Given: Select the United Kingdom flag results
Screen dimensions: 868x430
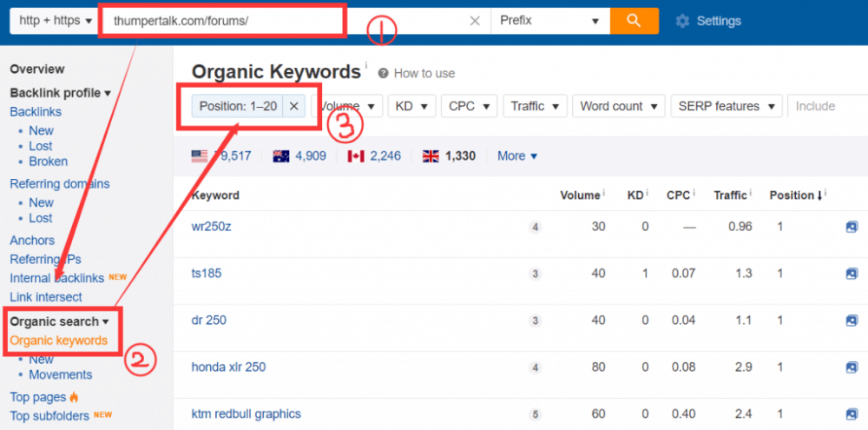Looking at the screenshot, I should point(449,156).
